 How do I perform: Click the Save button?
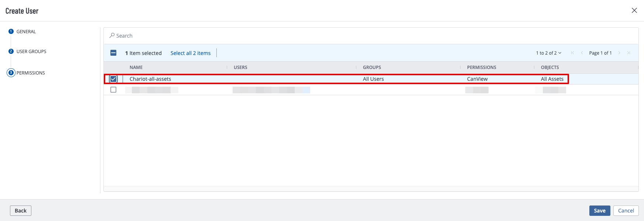click(600, 210)
